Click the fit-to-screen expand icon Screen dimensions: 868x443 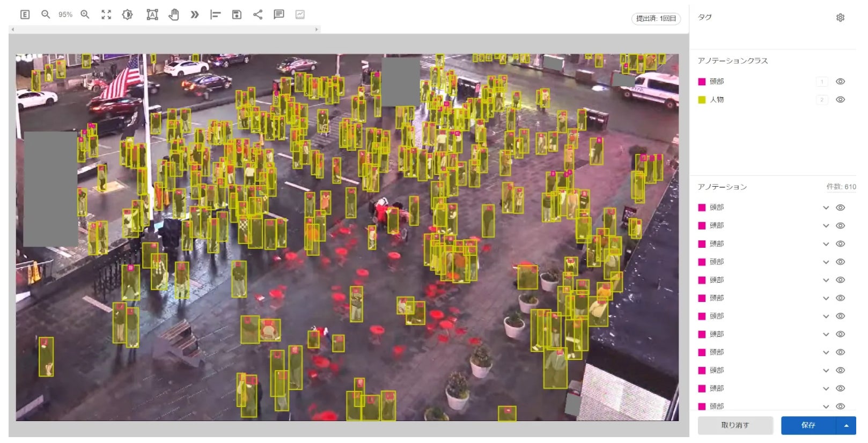click(106, 14)
